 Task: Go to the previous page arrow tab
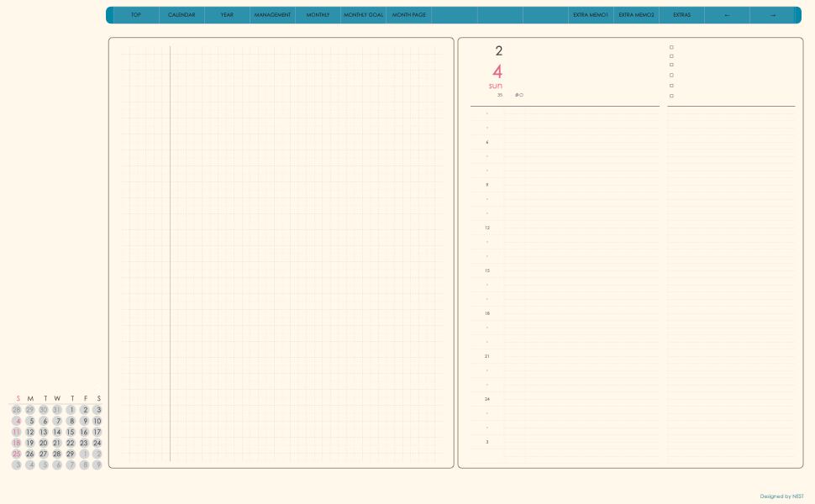(x=727, y=15)
